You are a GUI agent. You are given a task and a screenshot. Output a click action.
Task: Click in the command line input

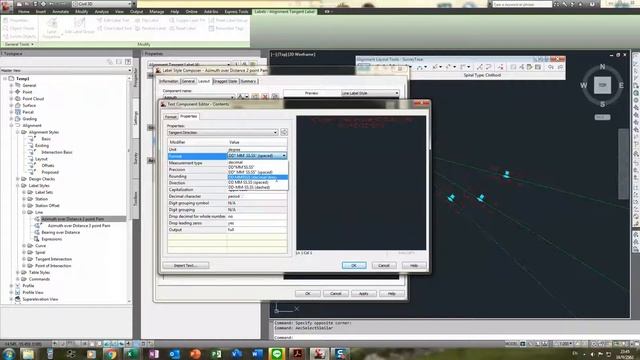tap(451, 338)
